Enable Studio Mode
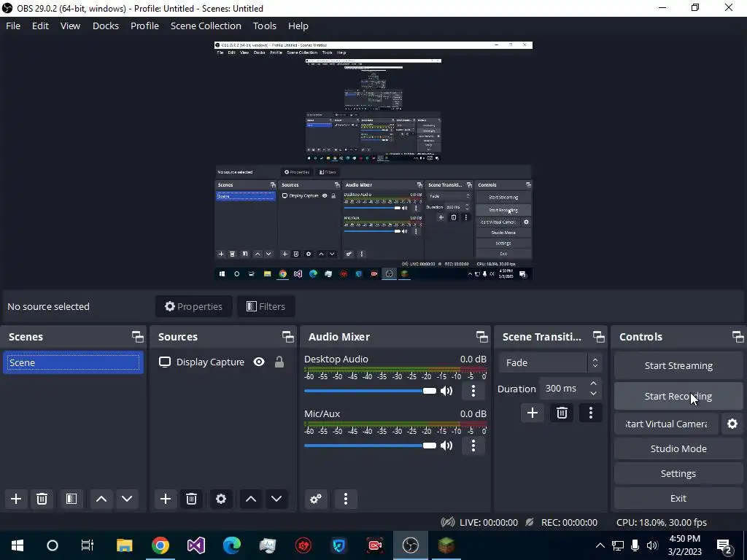 pyautogui.click(x=678, y=448)
